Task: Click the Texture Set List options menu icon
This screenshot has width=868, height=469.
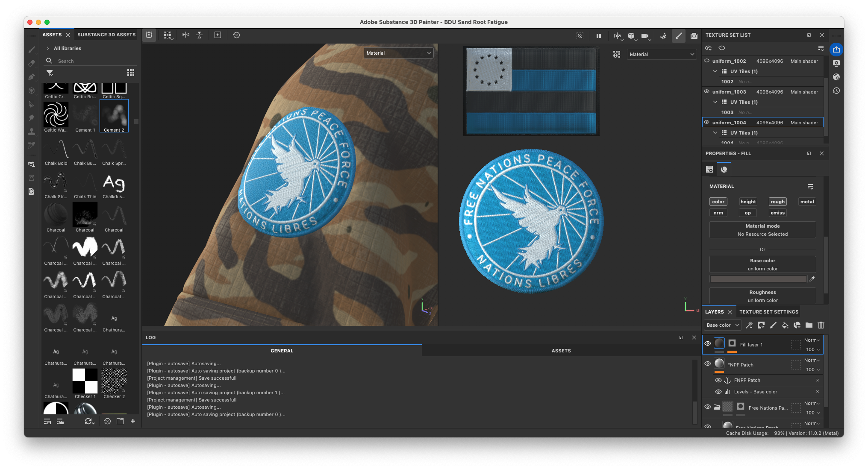Action: [821, 48]
